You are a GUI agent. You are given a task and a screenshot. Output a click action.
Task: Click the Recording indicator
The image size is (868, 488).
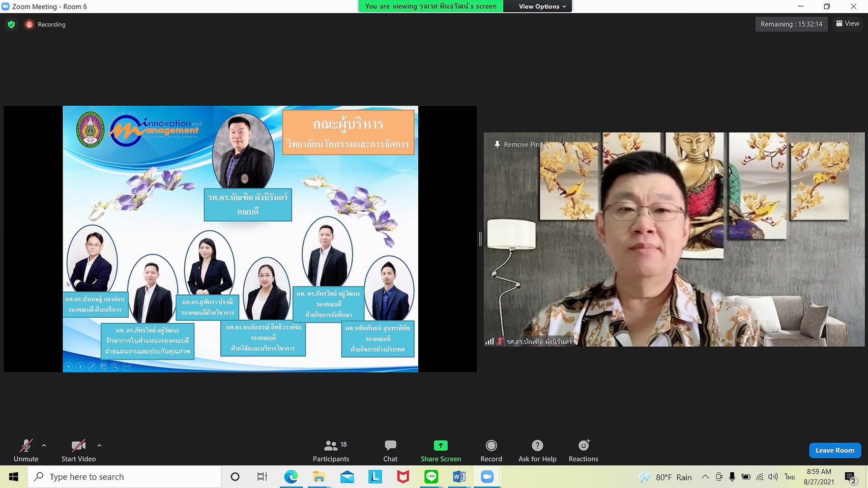(46, 24)
